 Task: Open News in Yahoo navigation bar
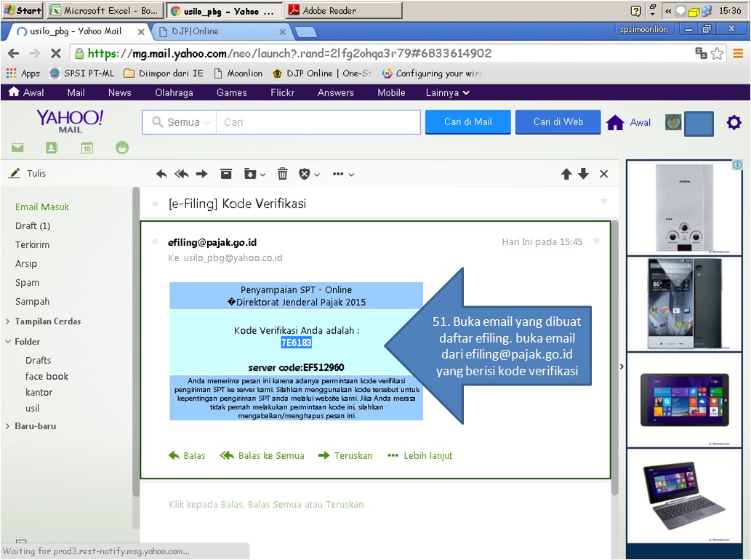[x=119, y=92]
